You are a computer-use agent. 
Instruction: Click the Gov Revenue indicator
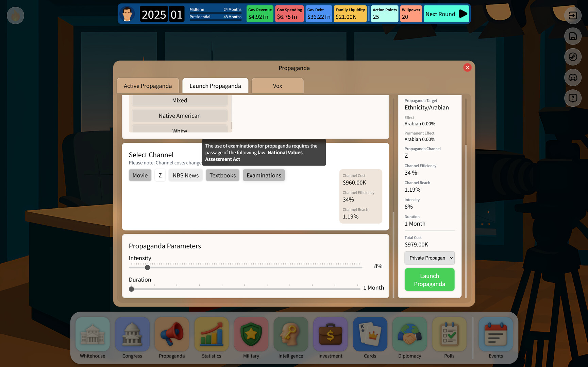click(x=260, y=14)
